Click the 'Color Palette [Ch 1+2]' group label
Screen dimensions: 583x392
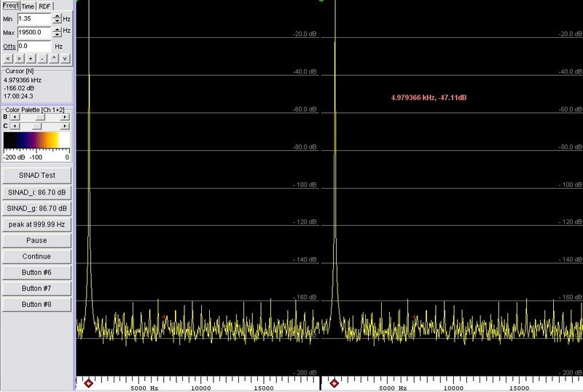34,110
